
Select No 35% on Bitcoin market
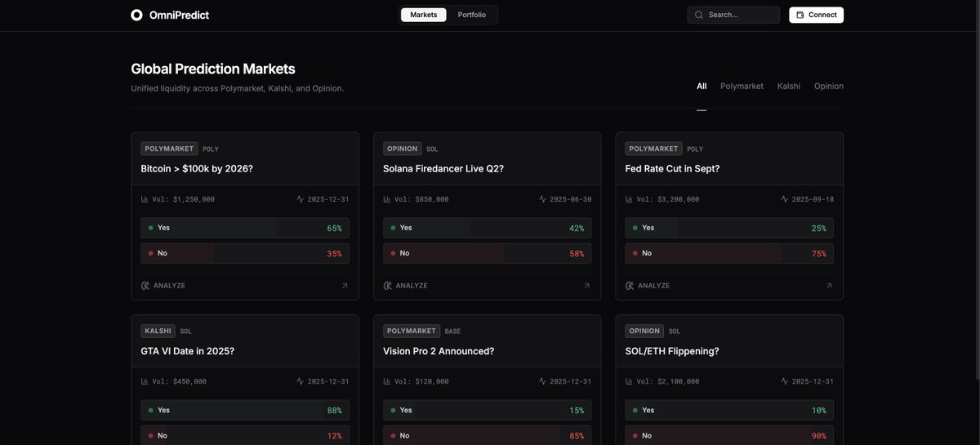click(x=245, y=253)
